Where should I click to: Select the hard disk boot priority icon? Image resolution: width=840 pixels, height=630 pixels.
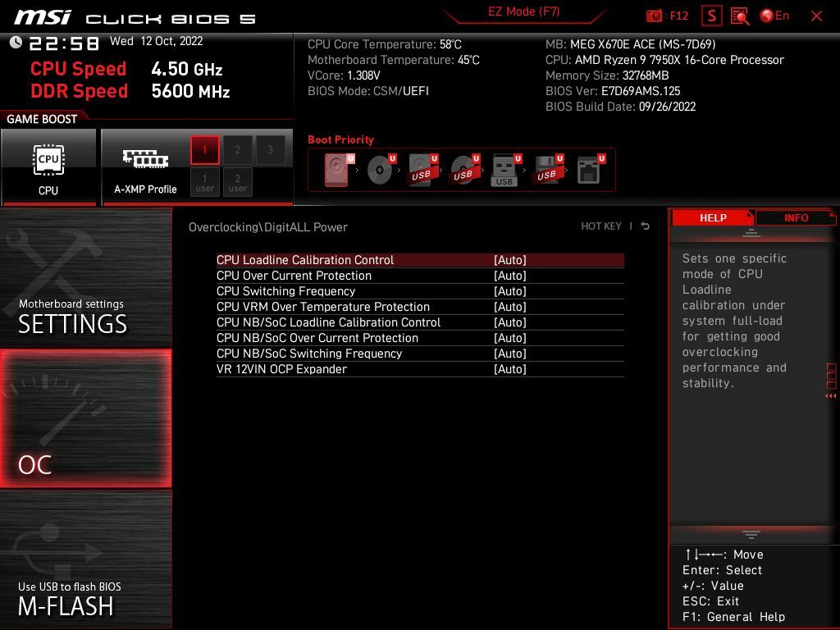click(x=339, y=170)
